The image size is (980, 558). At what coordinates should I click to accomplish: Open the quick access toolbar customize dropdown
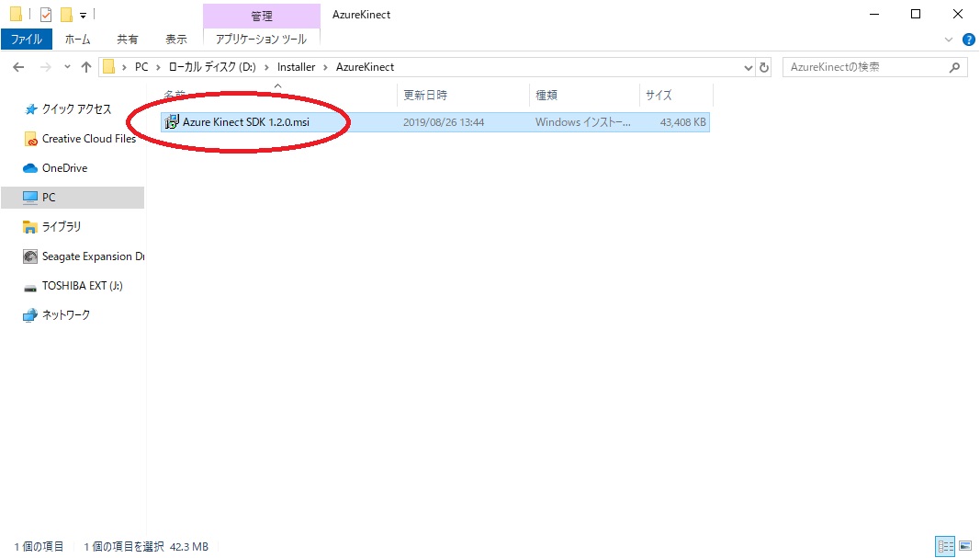coord(84,15)
